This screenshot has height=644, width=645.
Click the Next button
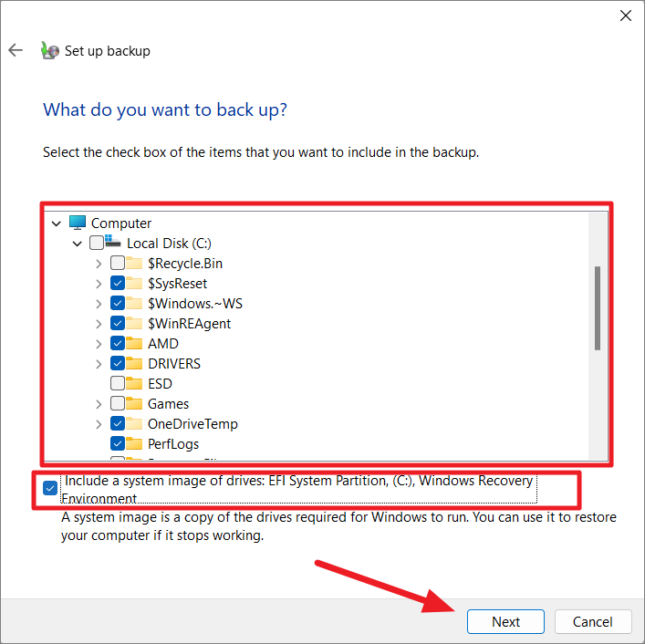click(505, 621)
